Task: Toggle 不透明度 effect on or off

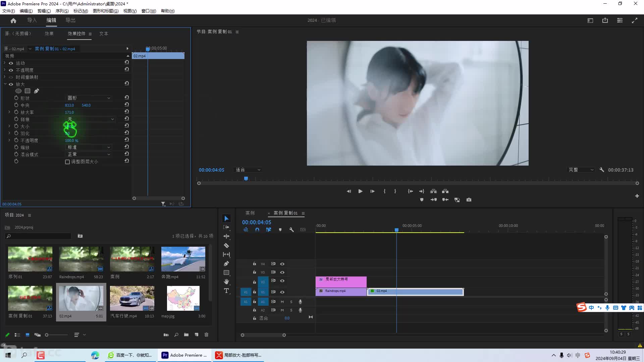Action: click(11, 70)
